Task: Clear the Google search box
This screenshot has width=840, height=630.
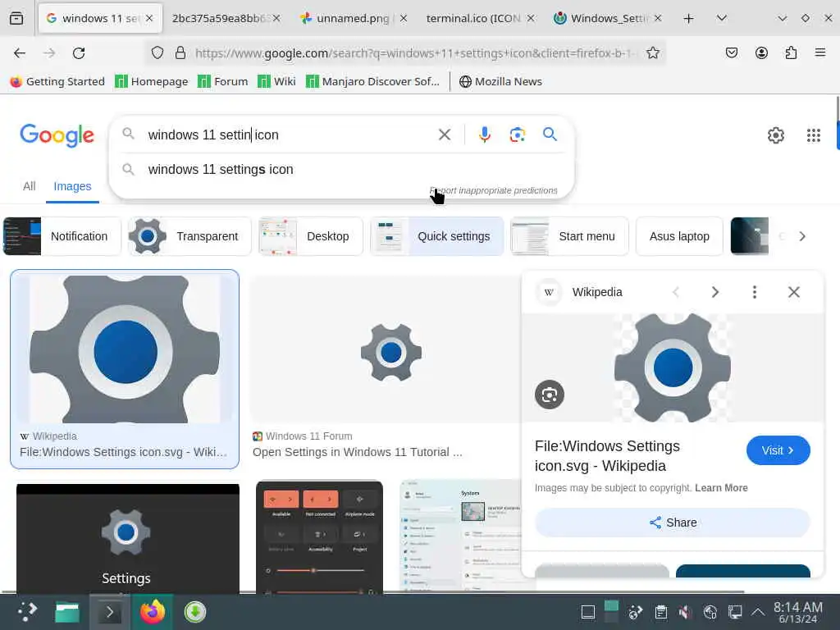Action: click(x=444, y=135)
